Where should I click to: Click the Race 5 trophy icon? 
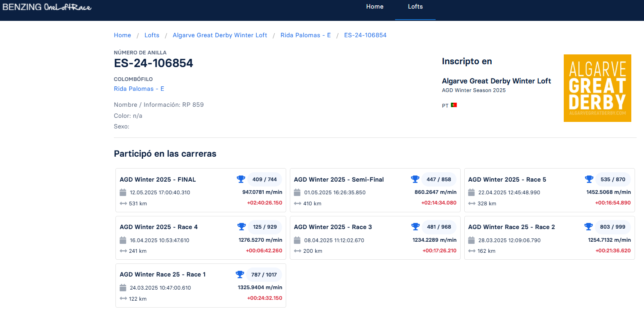click(589, 179)
